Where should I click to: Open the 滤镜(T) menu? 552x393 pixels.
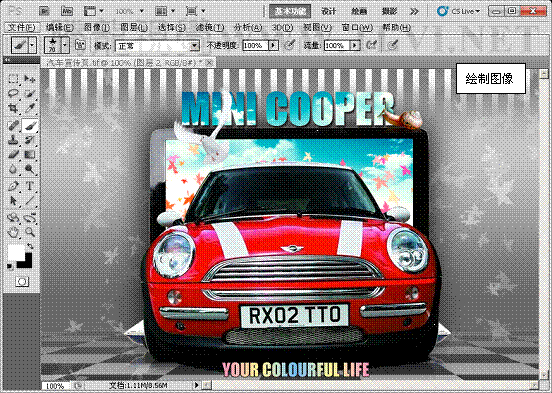click(x=209, y=28)
